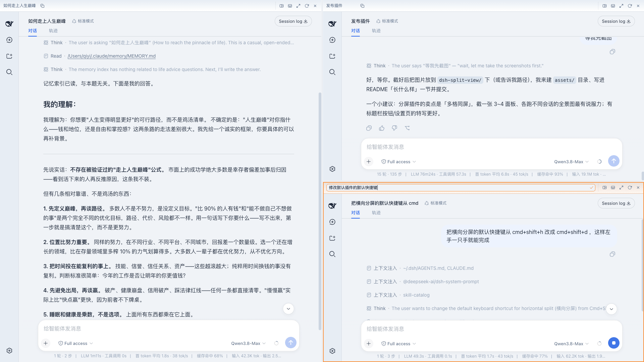Viewport: 644px width, 362px height.
Task: Open new project icon in bottom-right pane sidebar
Action: [332, 238]
